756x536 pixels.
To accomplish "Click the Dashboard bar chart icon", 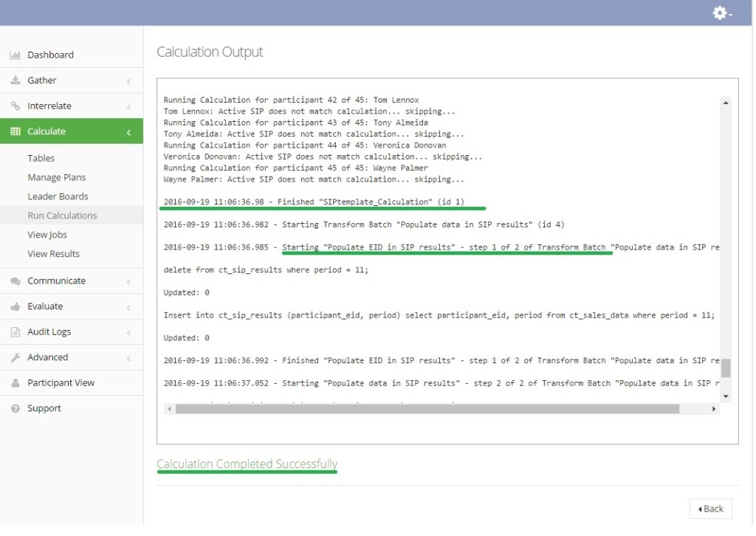I will point(15,55).
